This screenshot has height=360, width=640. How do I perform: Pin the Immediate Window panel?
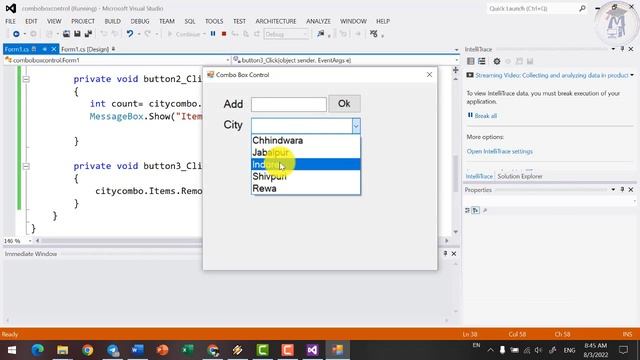pyautogui.click(x=445, y=253)
